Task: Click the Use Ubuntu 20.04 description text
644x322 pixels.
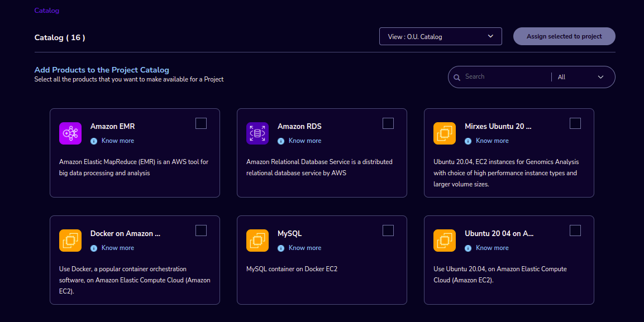Action: [x=500, y=275]
